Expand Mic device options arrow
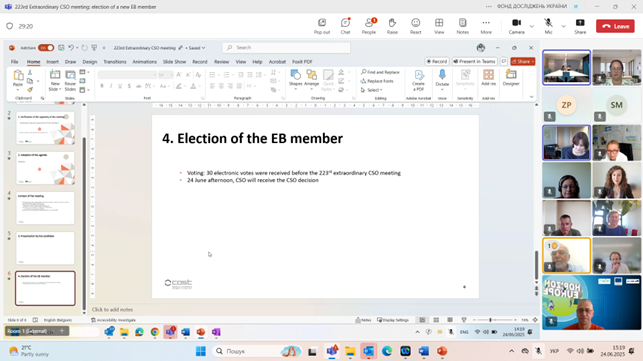The width and height of the screenshot is (643, 361). click(563, 26)
